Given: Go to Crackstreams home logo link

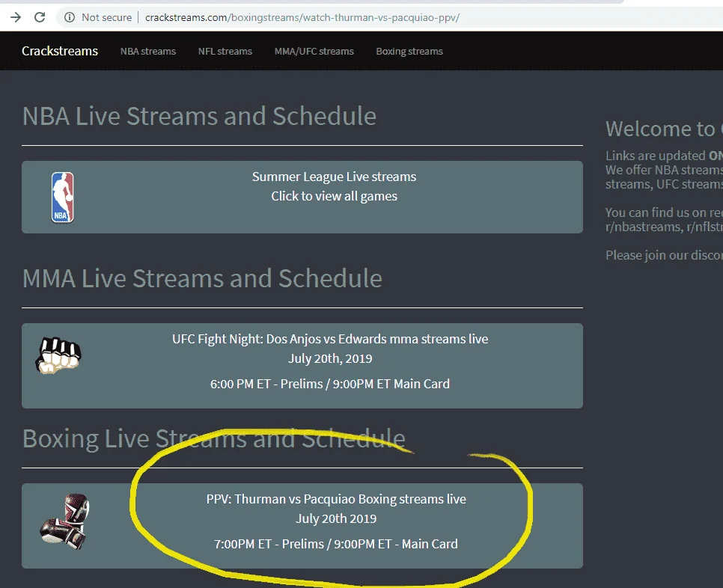Looking at the screenshot, I should coord(60,51).
